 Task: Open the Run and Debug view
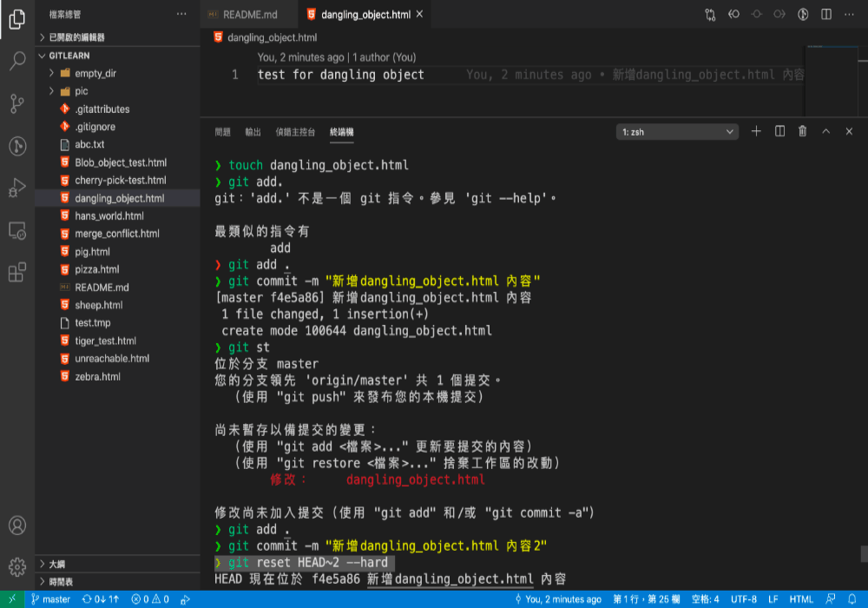[x=17, y=188]
